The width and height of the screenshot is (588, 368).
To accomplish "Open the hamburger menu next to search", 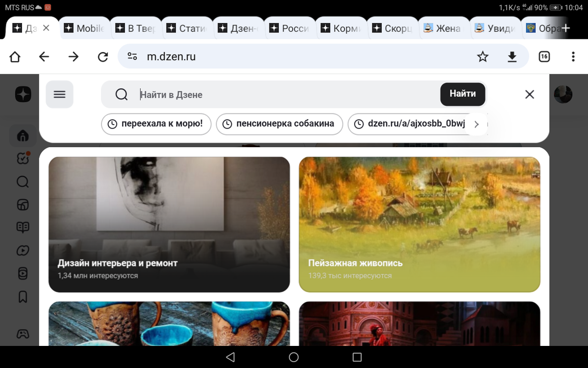I will (x=59, y=94).
